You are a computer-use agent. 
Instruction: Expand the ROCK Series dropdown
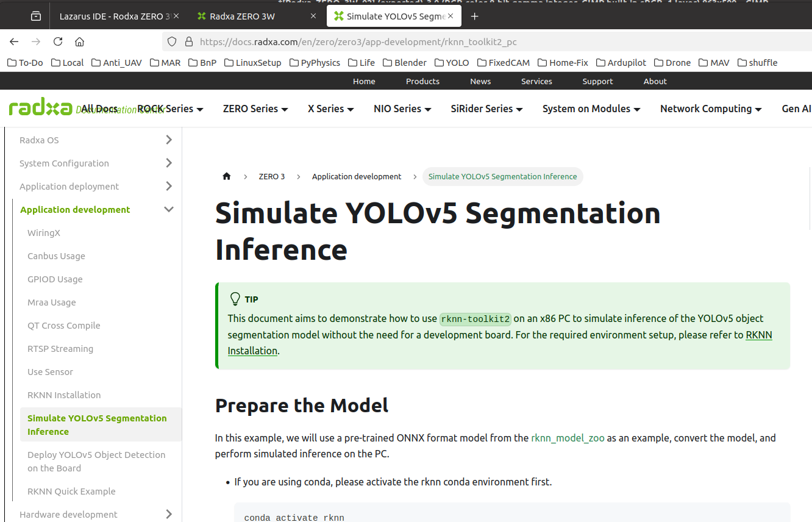pyautogui.click(x=170, y=109)
